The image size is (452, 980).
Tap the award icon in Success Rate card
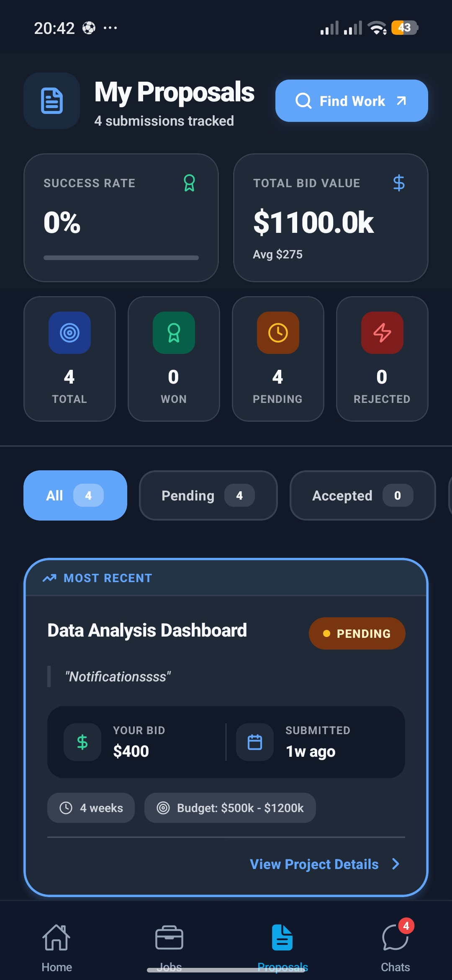[x=189, y=183]
